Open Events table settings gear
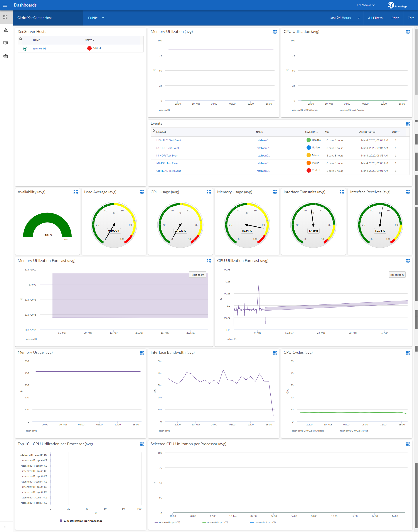 coord(154,131)
